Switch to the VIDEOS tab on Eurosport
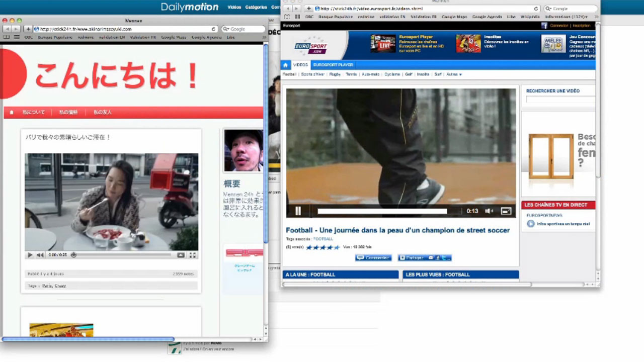The height and width of the screenshot is (362, 644). coord(300,65)
